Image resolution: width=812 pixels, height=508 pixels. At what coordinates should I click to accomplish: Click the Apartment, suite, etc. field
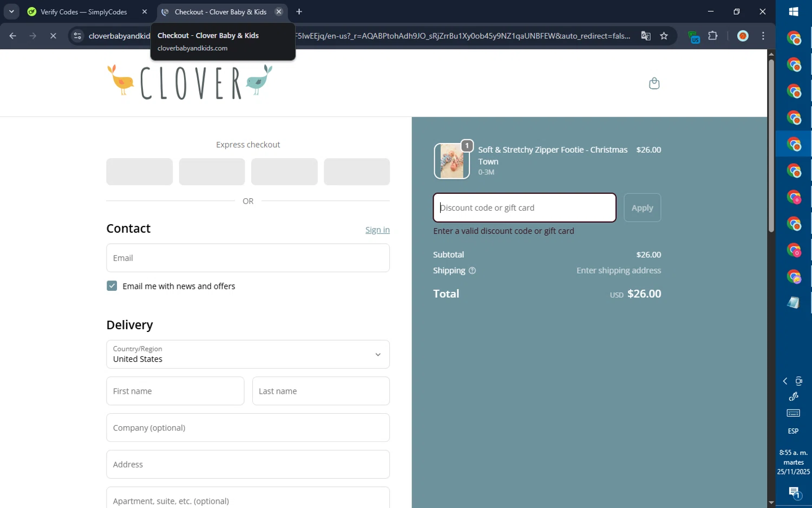coord(248,498)
